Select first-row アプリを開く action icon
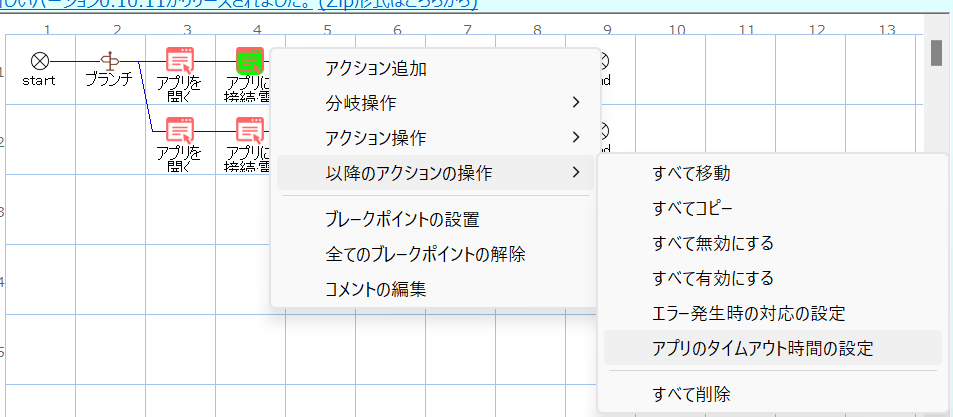Image resolution: width=953 pixels, height=417 pixels. tap(179, 61)
